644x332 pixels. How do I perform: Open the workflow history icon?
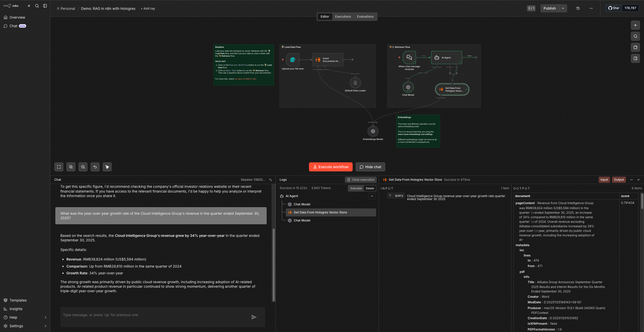coord(578,8)
